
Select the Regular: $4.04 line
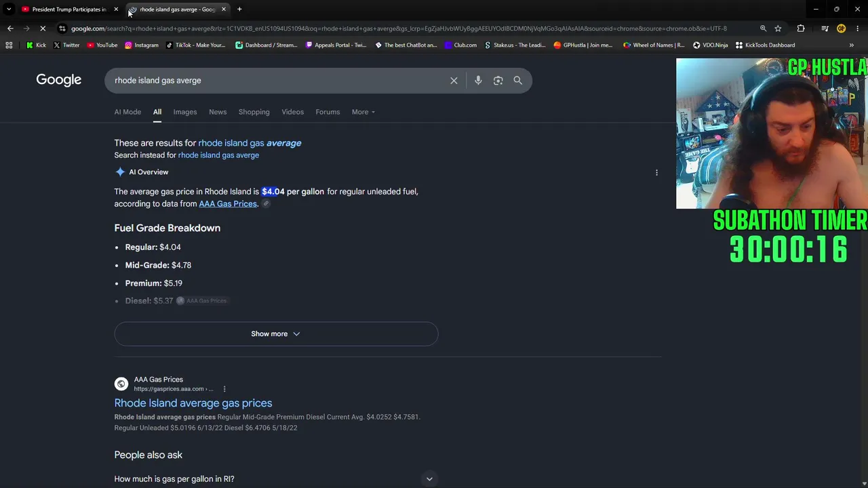click(153, 247)
